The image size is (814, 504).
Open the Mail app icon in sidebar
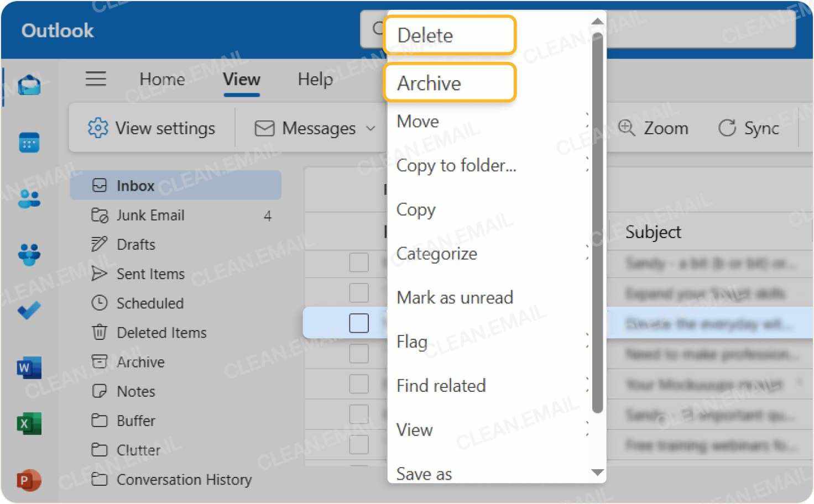pos(29,85)
